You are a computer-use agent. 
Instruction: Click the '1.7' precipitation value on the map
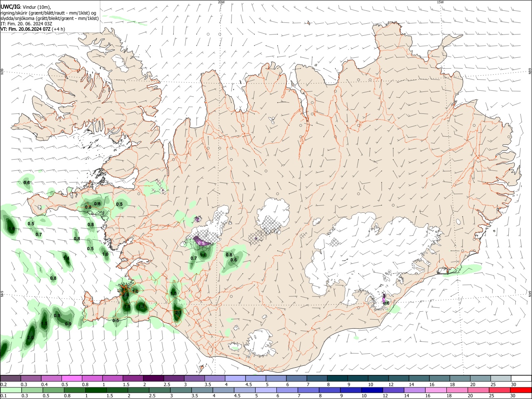pos(142,307)
